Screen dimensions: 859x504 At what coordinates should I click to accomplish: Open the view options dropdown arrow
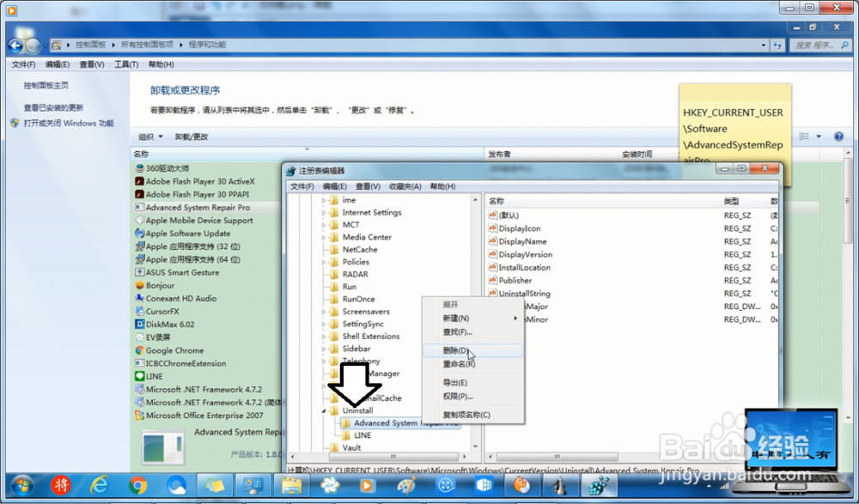[x=819, y=137]
